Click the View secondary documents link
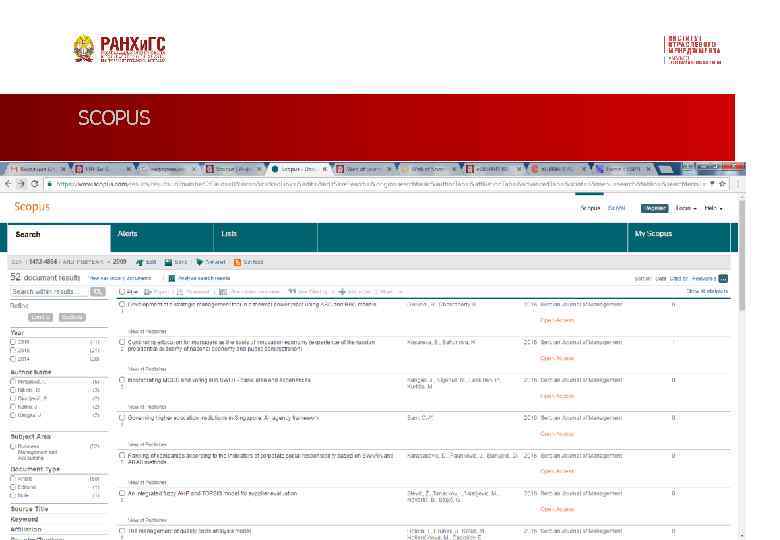 (x=120, y=278)
